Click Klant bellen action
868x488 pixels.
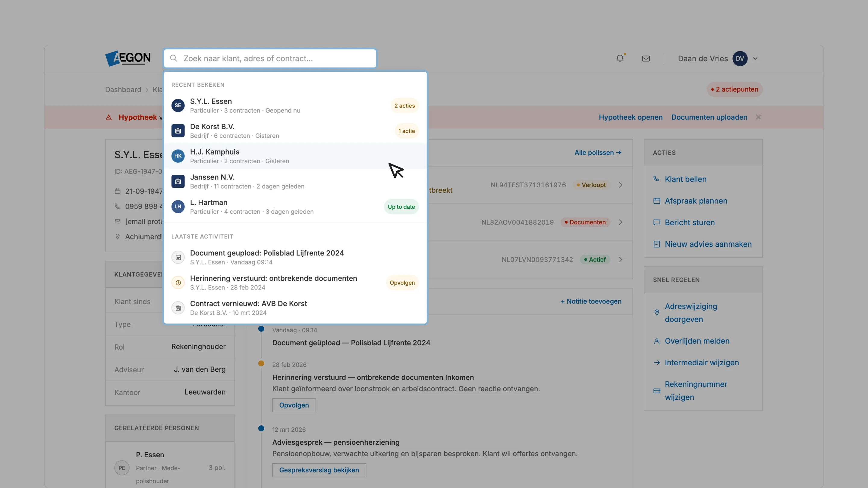click(686, 179)
